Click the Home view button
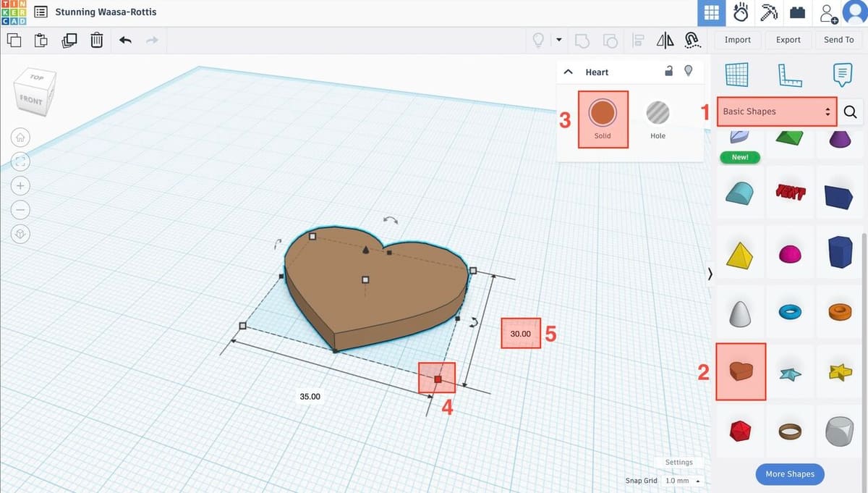 (21, 136)
